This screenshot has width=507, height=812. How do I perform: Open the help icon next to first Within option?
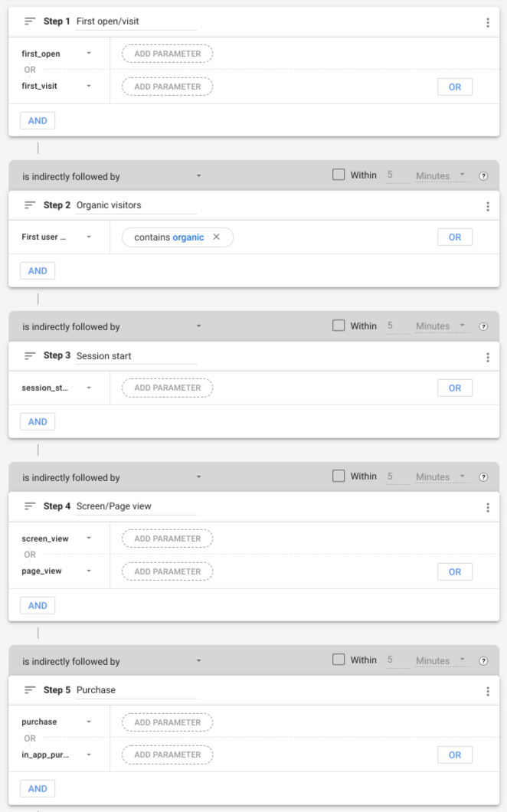[484, 175]
